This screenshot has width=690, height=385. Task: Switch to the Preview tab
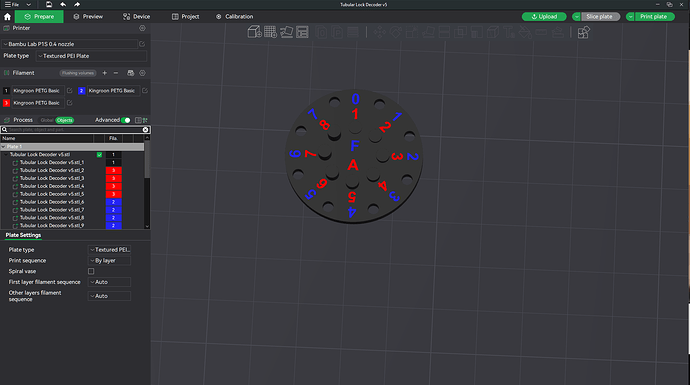[88, 17]
